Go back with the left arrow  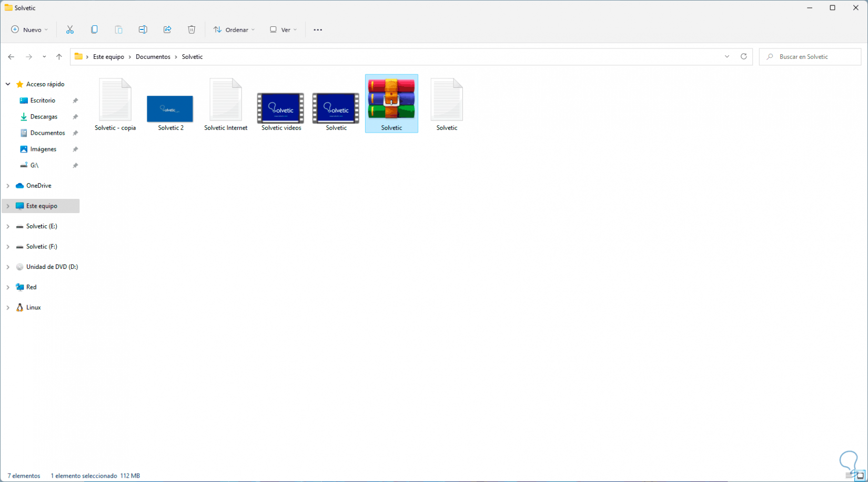pyautogui.click(x=11, y=57)
